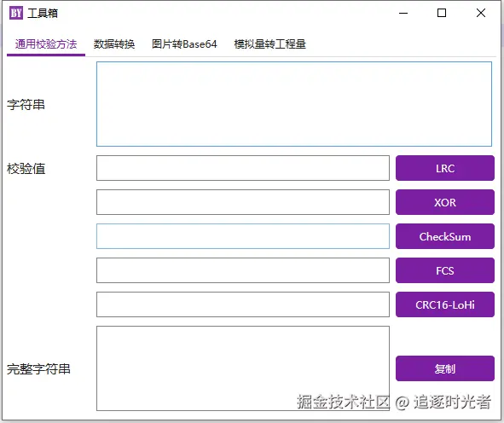The height and width of the screenshot is (423, 504).
Task: Copy result with the 复制 button
Action: click(x=445, y=368)
